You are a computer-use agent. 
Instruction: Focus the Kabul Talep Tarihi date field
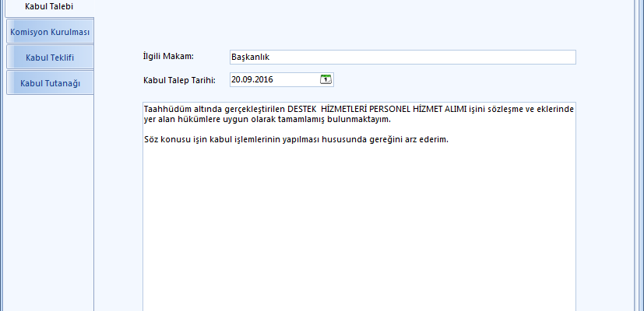coord(273,79)
